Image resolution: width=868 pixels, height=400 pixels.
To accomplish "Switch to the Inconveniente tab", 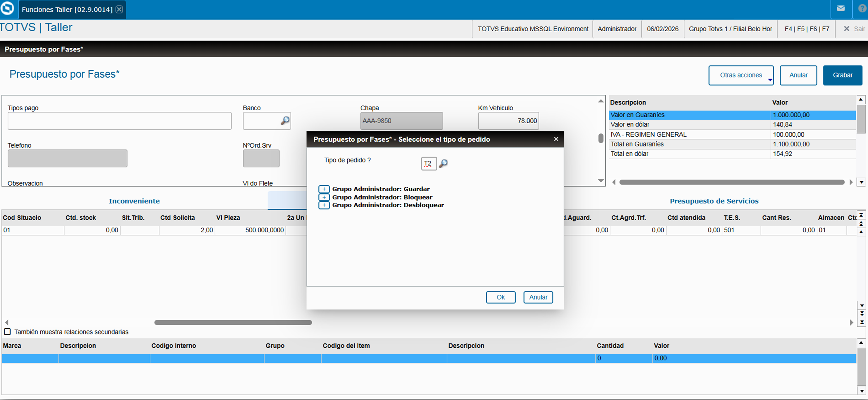I will 134,201.
